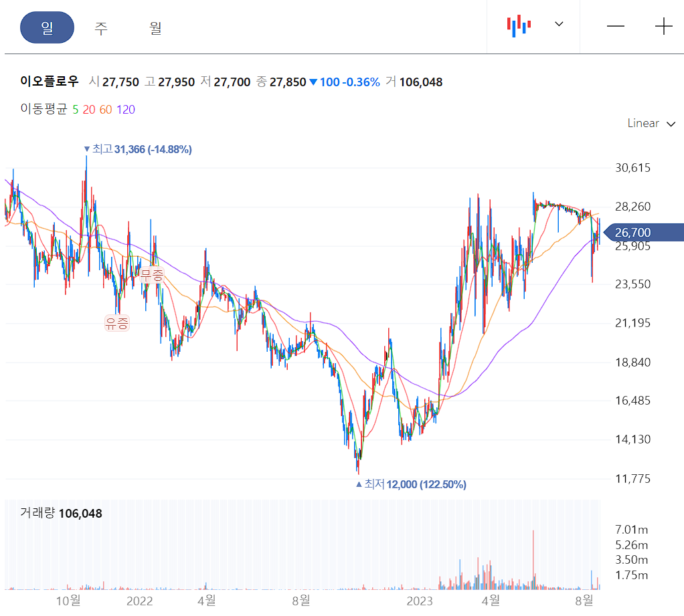
Task: Click the 11,775 price axis label
Action: pyautogui.click(x=632, y=479)
